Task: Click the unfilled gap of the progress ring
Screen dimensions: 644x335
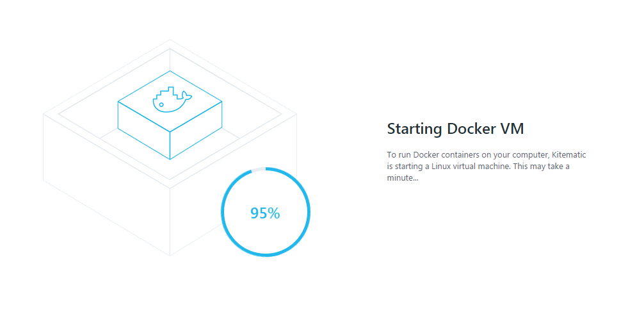Action: click(x=259, y=169)
